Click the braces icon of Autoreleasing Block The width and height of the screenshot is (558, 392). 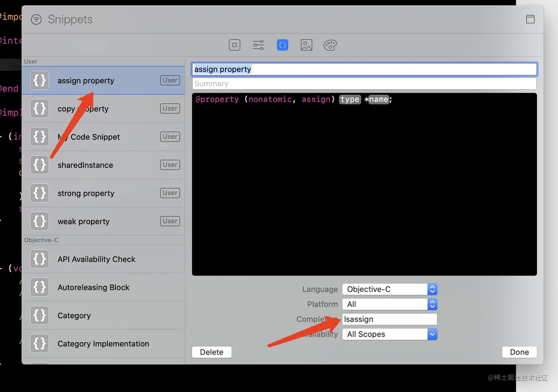39,287
